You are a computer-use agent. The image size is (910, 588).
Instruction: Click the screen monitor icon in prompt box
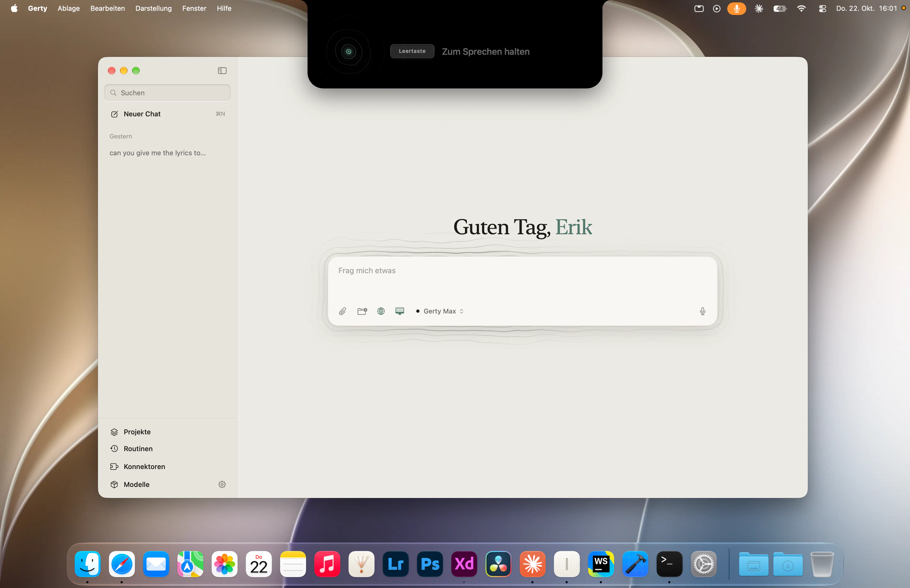point(399,311)
